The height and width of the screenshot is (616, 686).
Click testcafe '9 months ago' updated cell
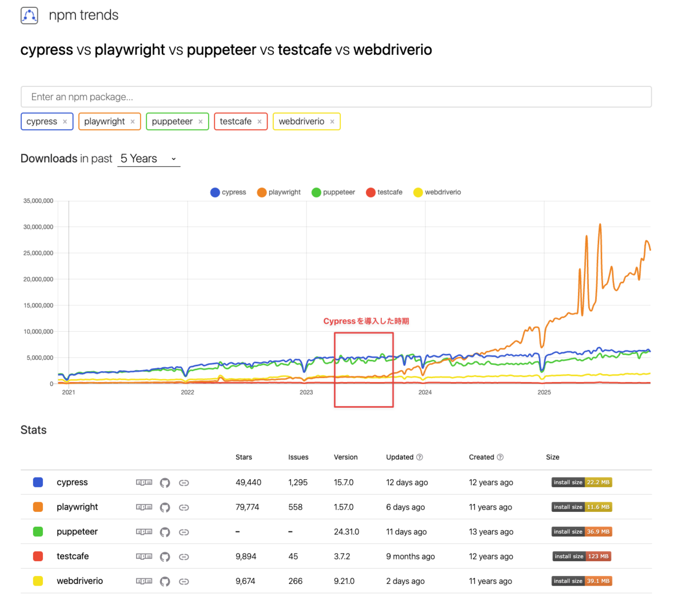point(410,556)
